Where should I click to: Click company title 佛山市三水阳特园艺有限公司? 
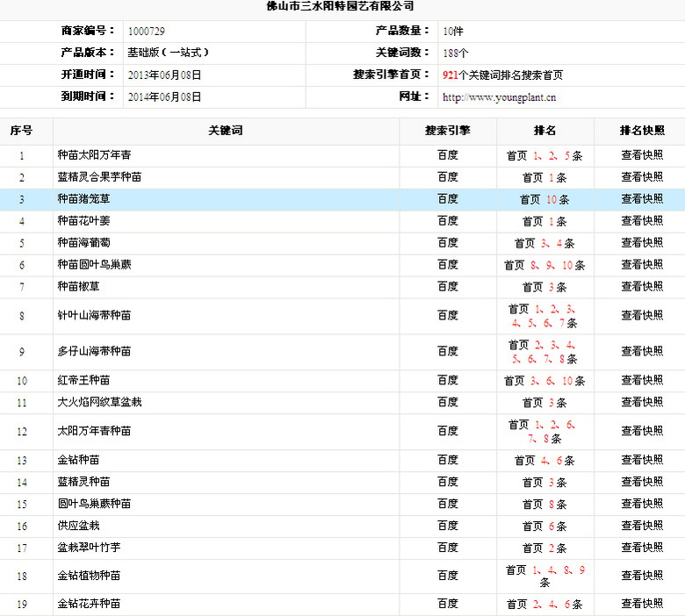(x=341, y=6)
